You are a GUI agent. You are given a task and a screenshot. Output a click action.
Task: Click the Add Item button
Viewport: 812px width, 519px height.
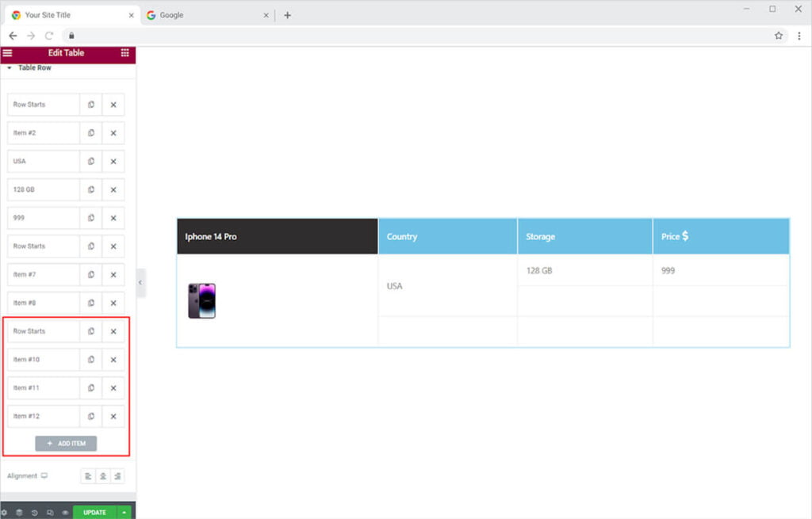(x=66, y=444)
